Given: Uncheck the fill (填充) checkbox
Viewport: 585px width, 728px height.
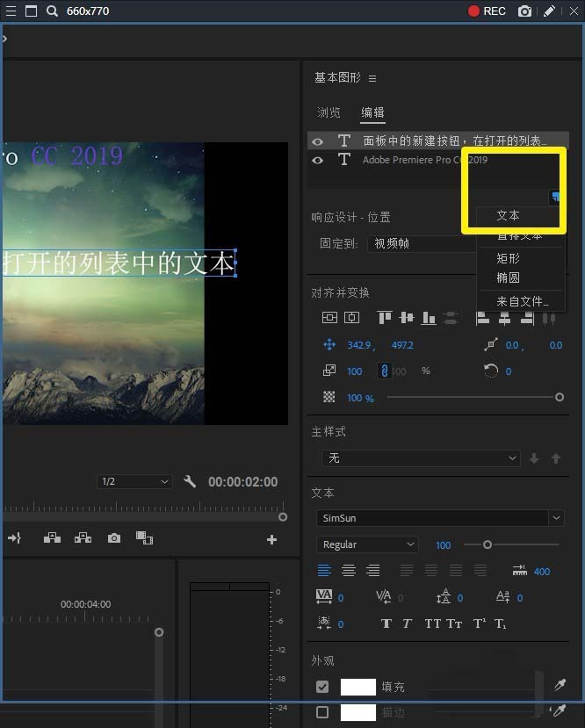Looking at the screenshot, I should pos(322,686).
